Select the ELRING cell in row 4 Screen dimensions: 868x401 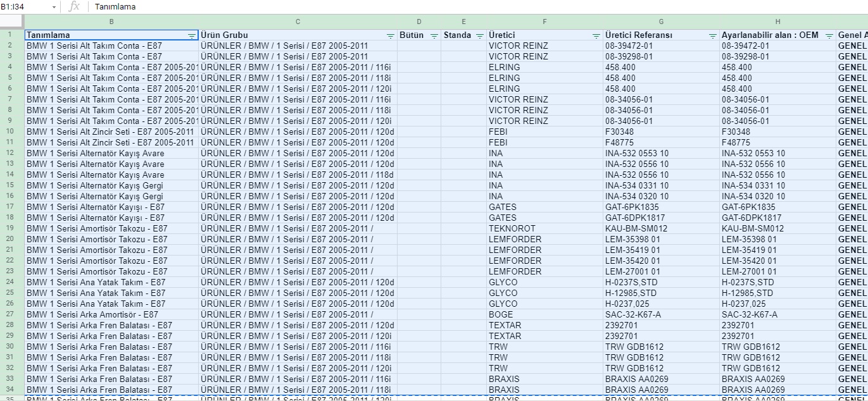coord(545,68)
